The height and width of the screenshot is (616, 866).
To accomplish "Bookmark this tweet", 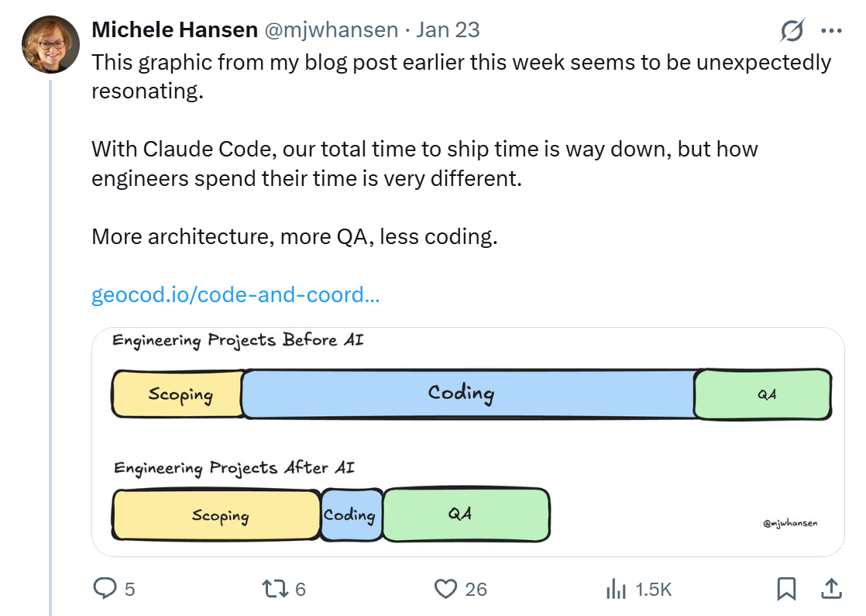I will [x=786, y=589].
